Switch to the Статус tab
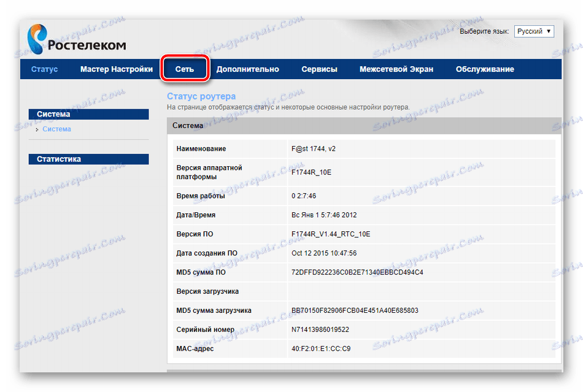This screenshot has height=392, width=583. point(44,69)
